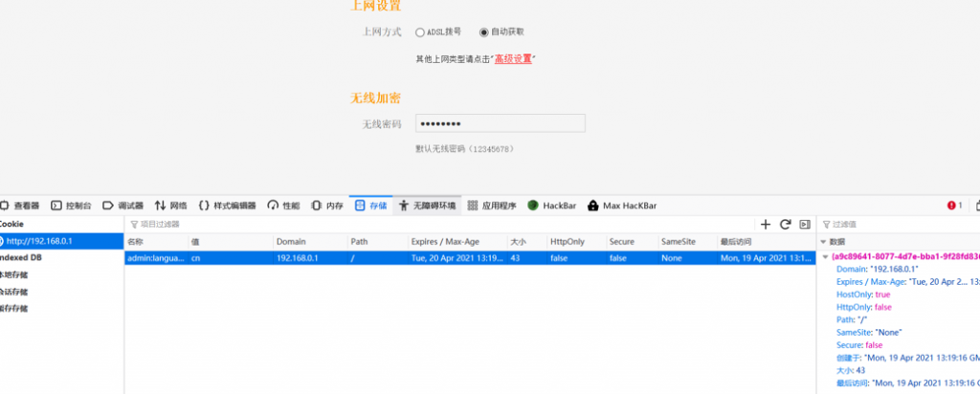Sort by the SameSite column header
Viewport: 980px width, 394px height.
tap(687, 242)
